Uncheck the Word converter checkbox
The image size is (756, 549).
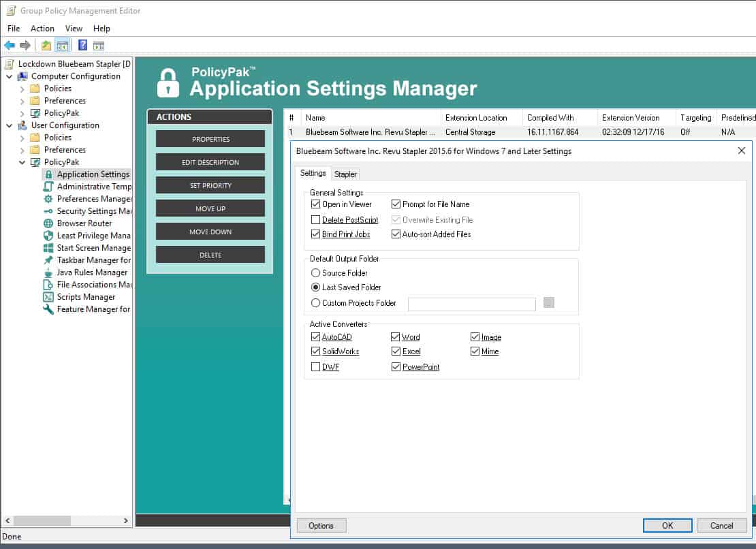click(x=395, y=337)
